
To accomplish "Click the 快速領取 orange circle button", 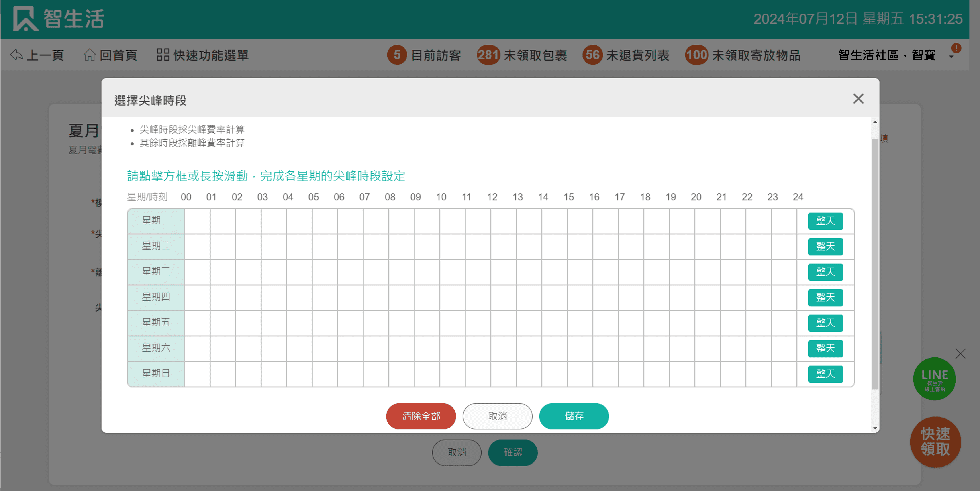I will click(935, 442).
